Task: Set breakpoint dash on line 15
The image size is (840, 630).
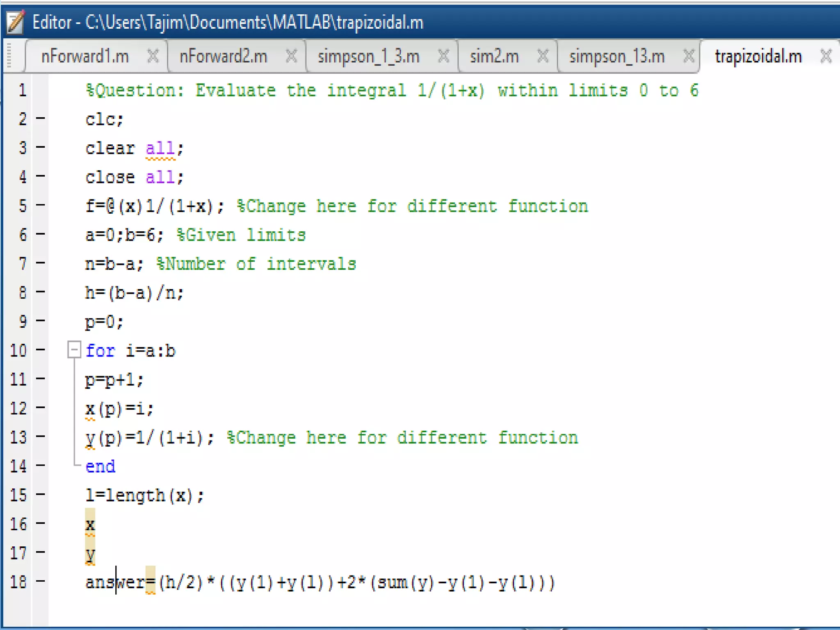Action: click(x=40, y=494)
